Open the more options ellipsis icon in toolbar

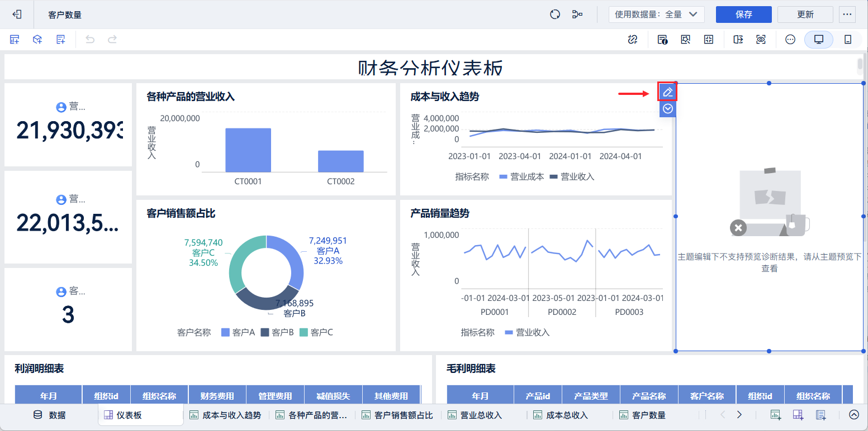tap(790, 39)
